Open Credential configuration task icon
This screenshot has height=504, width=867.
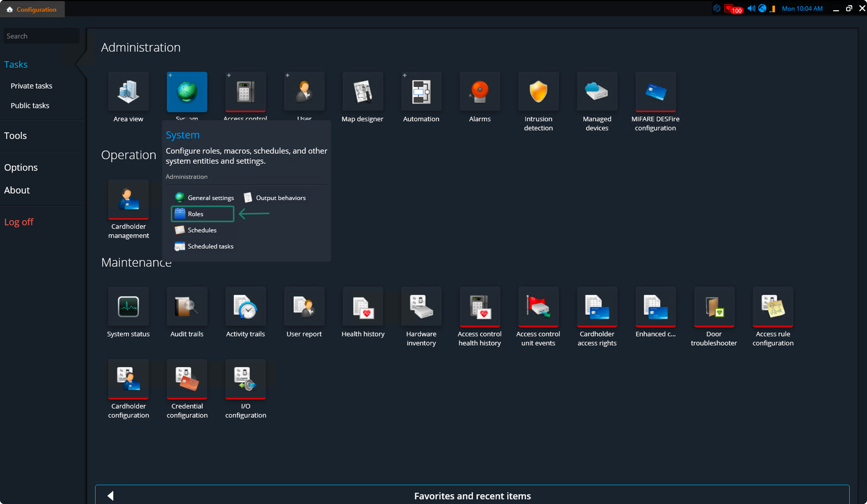187,379
